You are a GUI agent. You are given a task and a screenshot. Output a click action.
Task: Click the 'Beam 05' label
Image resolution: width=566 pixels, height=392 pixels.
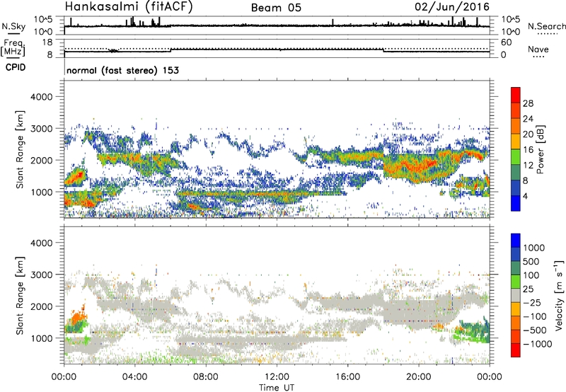[276, 8]
